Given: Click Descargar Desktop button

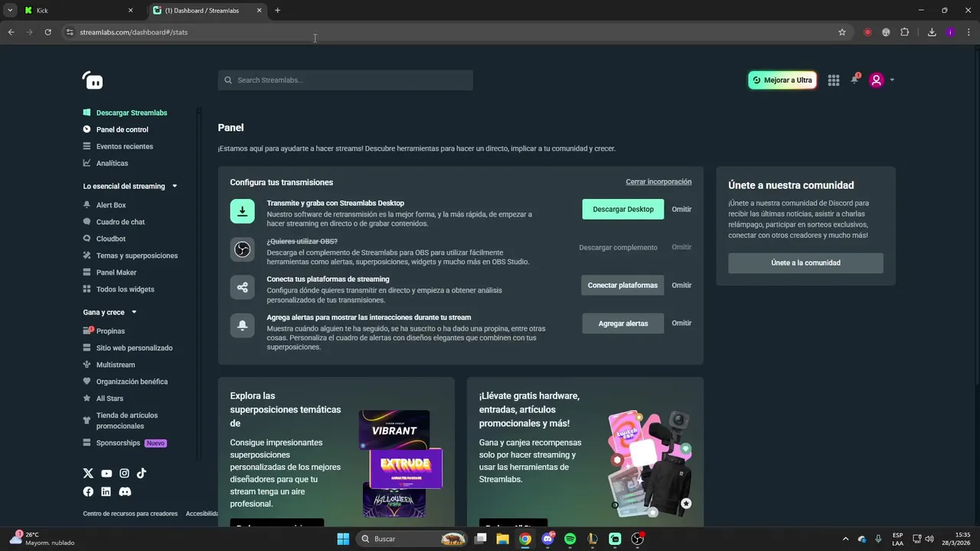Looking at the screenshot, I should click(x=623, y=210).
